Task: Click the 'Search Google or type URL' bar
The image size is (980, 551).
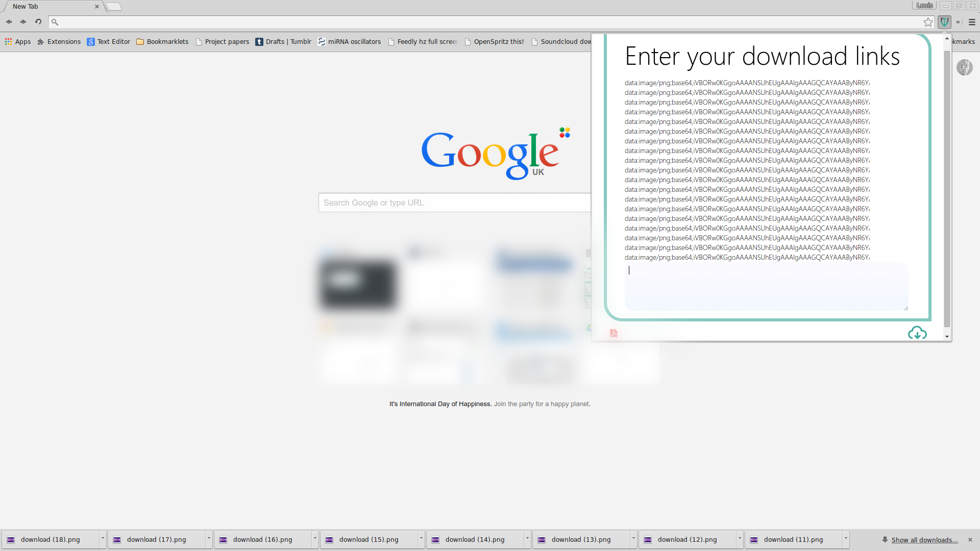Action: pyautogui.click(x=456, y=203)
